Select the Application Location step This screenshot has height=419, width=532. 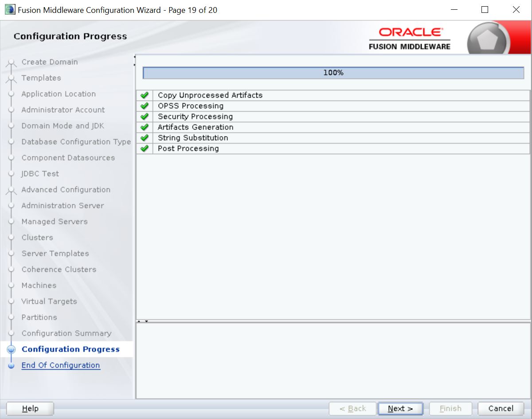pyautogui.click(x=59, y=94)
